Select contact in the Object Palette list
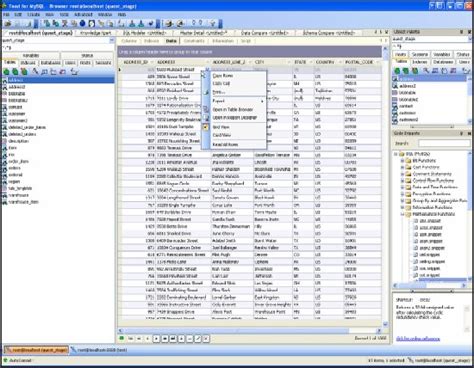This screenshot has width=474, height=368. click(x=406, y=106)
